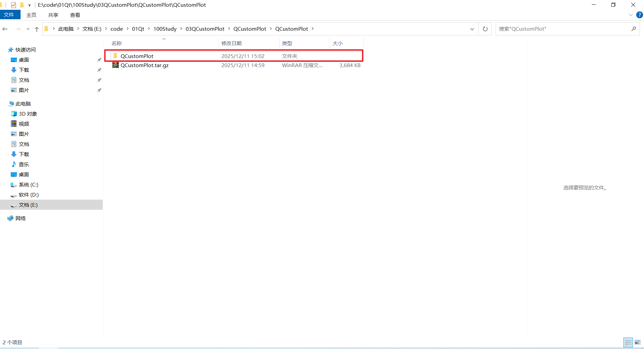Select the QCustomPlot folder icon
The image size is (644, 349).
pos(115,56)
